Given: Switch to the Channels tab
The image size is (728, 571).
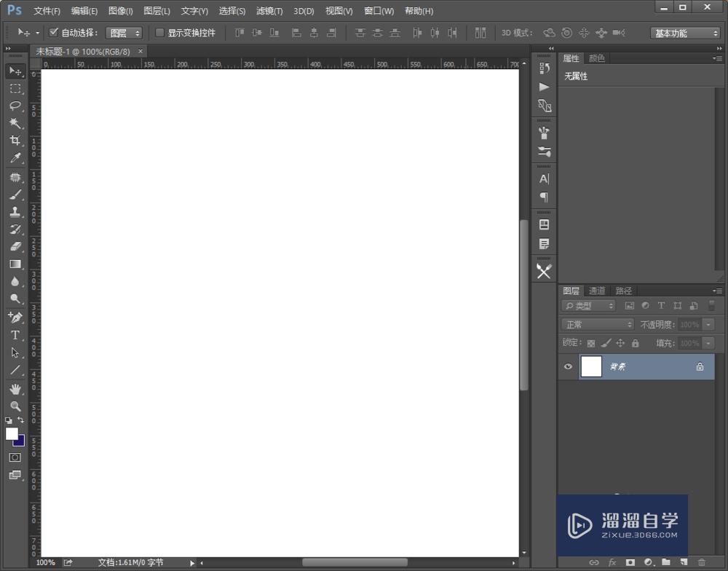Looking at the screenshot, I should (597, 291).
